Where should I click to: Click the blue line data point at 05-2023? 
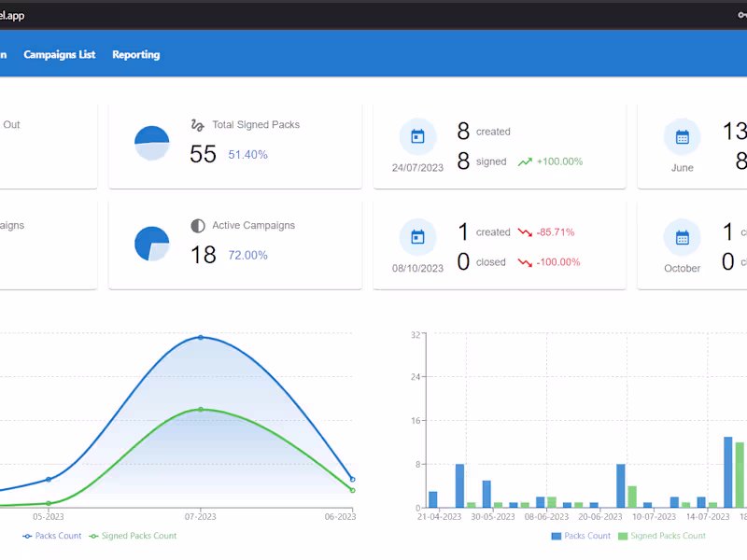(49, 480)
